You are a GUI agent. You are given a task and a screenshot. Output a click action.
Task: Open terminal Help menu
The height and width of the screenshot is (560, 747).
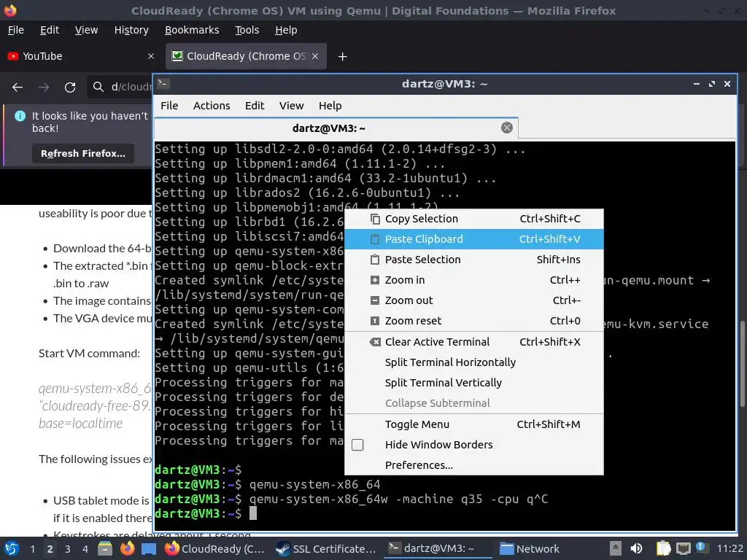(x=330, y=106)
